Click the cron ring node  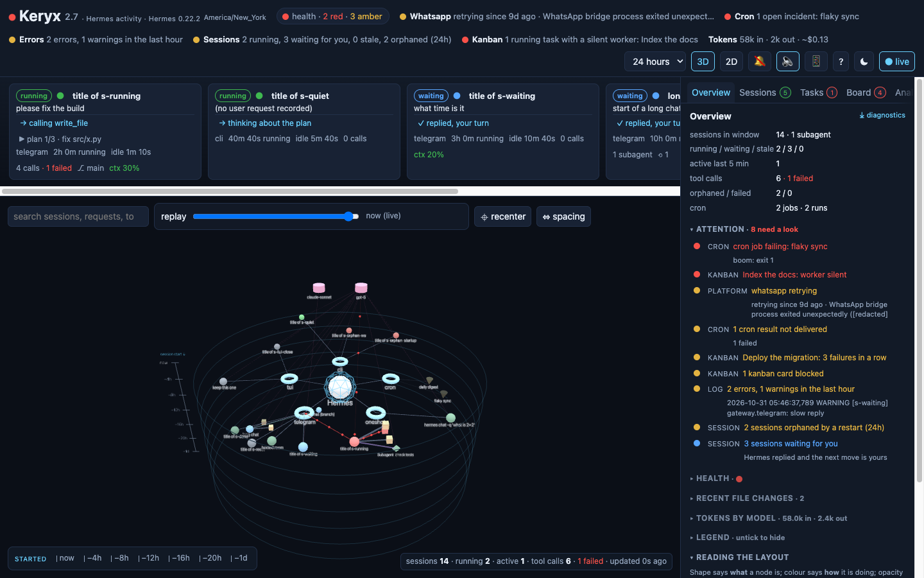391,379
